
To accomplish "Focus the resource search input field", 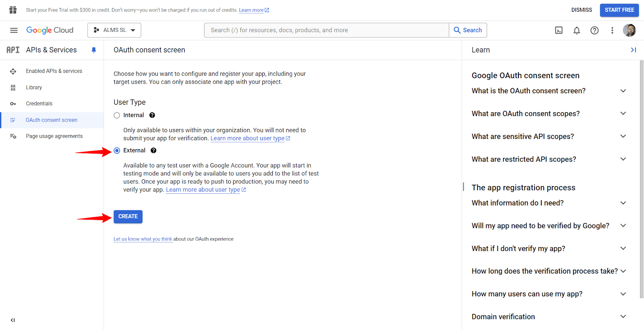I will coord(326,30).
